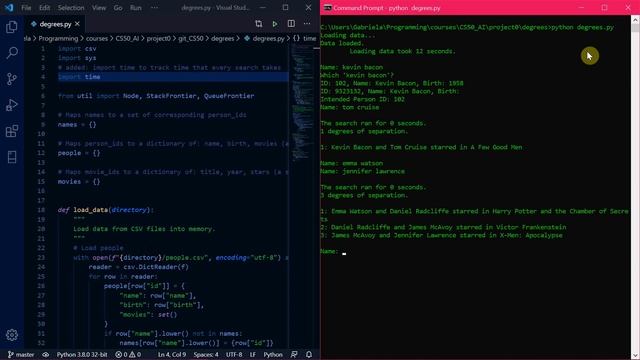Click the CS50_AI breadcrumb
Viewport: 640px width, 360px height.
[x=127, y=38]
